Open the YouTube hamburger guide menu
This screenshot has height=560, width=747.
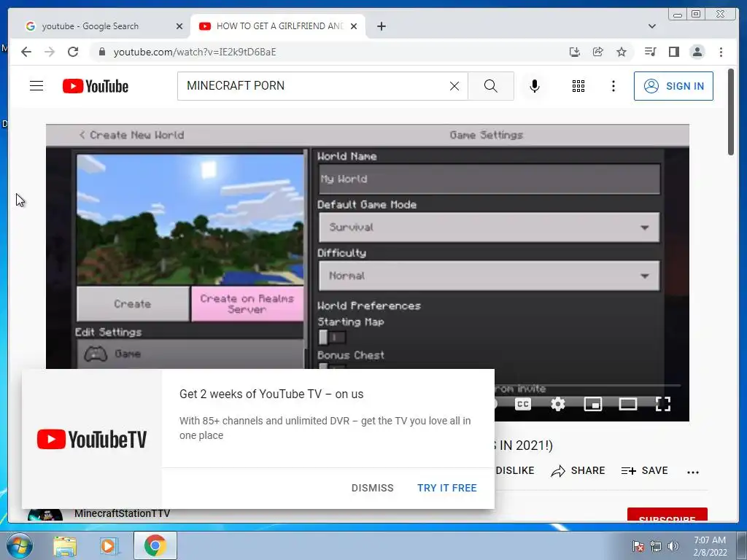tap(36, 86)
